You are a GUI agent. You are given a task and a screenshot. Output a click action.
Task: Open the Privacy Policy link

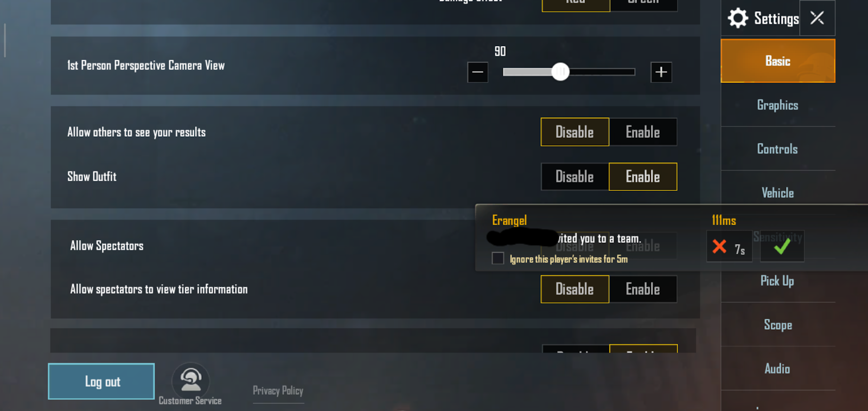pyautogui.click(x=278, y=390)
